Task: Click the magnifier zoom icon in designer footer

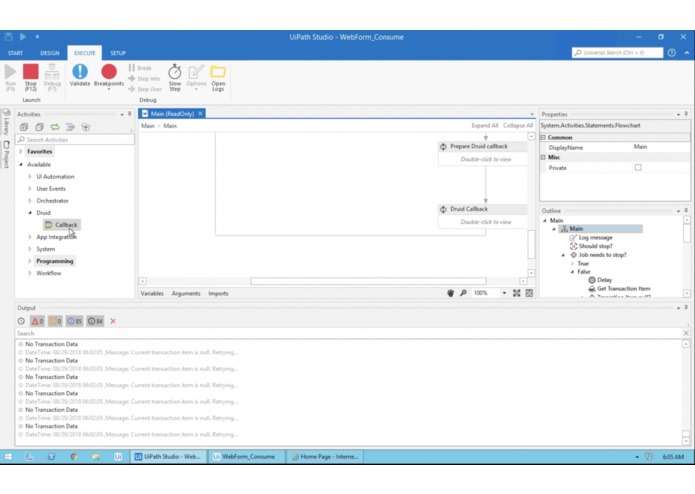Action: coord(463,293)
